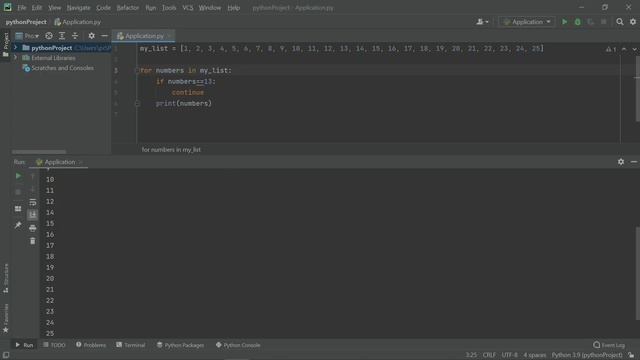The image size is (640, 360).
Task: Open Python Packages tool window
Action: [x=180, y=345]
